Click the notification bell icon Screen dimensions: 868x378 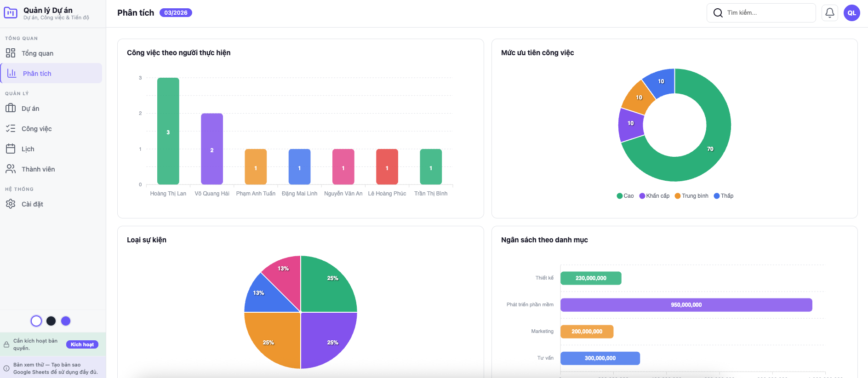pyautogui.click(x=829, y=13)
